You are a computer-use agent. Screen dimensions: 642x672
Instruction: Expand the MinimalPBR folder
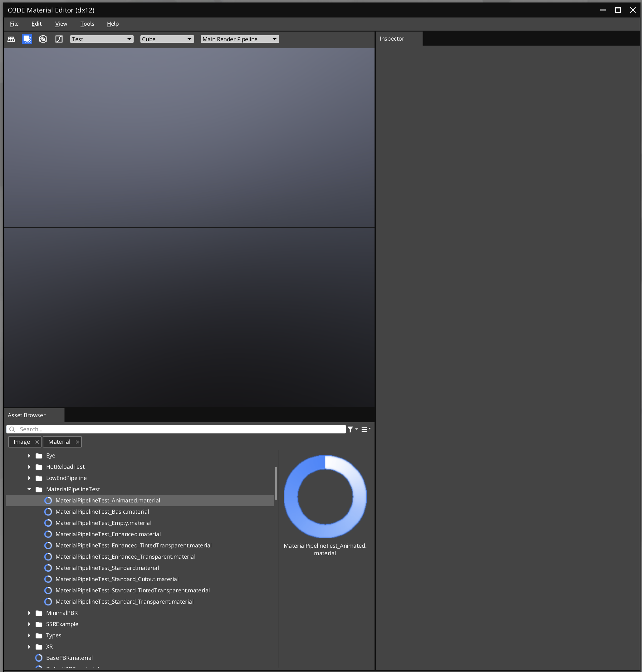[29, 613]
